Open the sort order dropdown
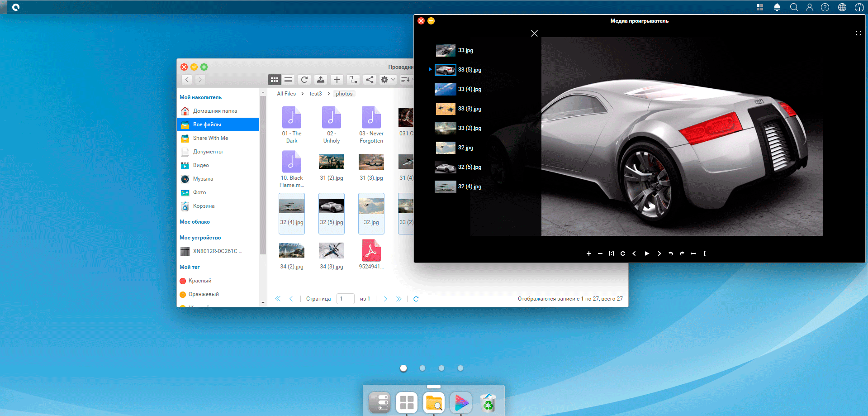This screenshot has height=416, width=868. point(407,80)
